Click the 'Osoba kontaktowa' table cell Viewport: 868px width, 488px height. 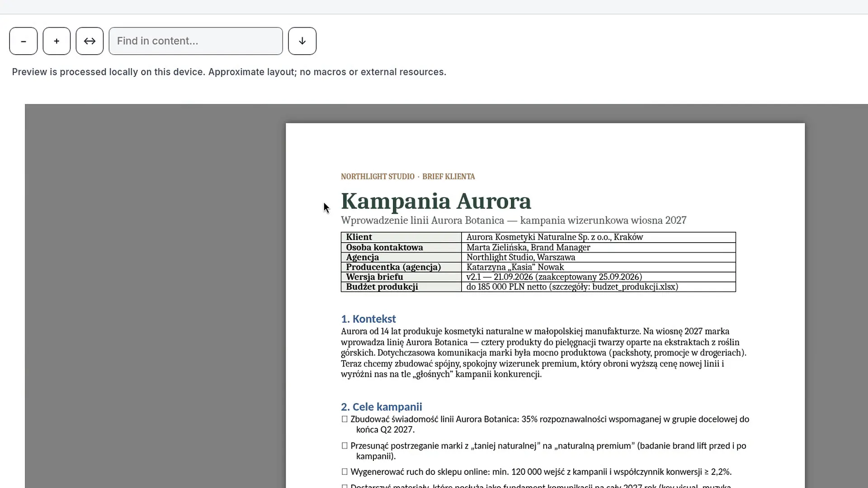coord(401,248)
